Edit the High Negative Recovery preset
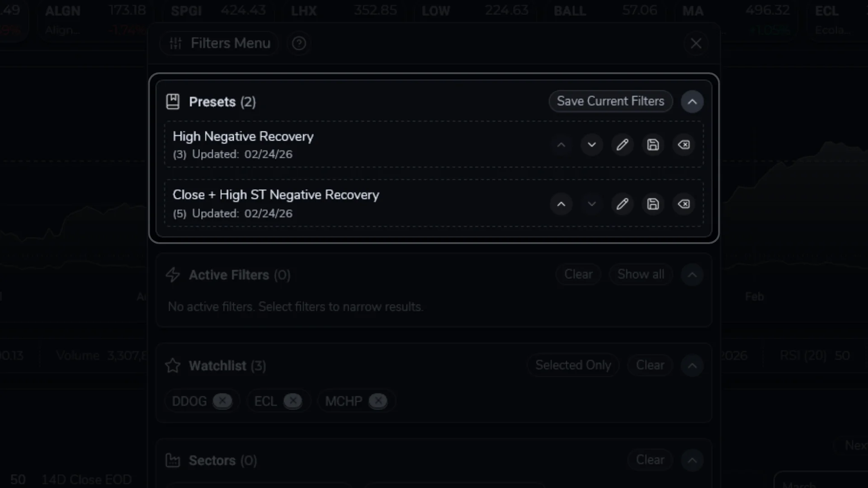The height and width of the screenshot is (488, 868). coord(623,145)
